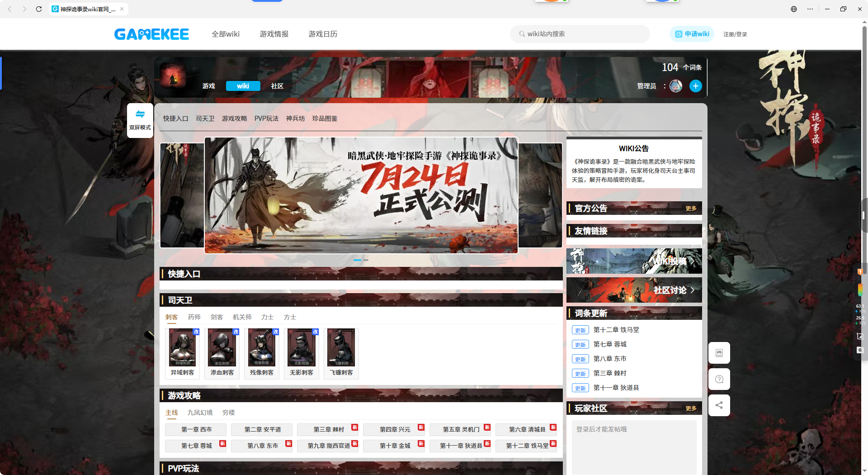
Task: Go back with the browser back arrow
Action: tap(10, 9)
